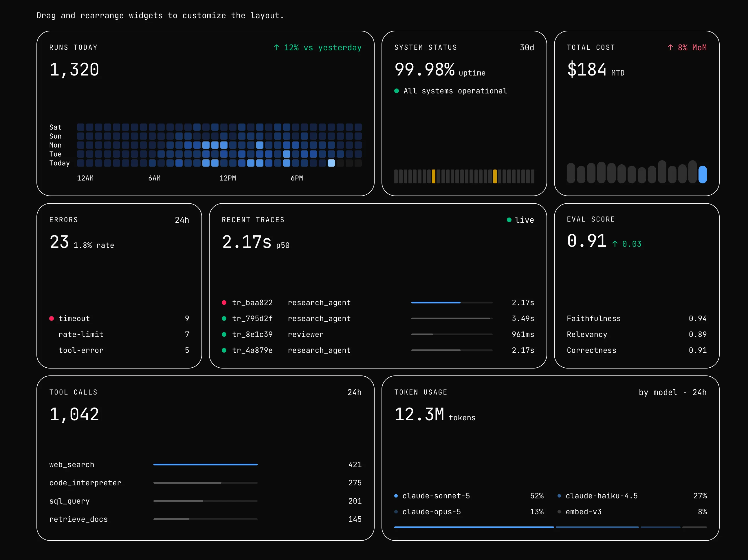Open the 24h range in Errors card

click(182, 220)
